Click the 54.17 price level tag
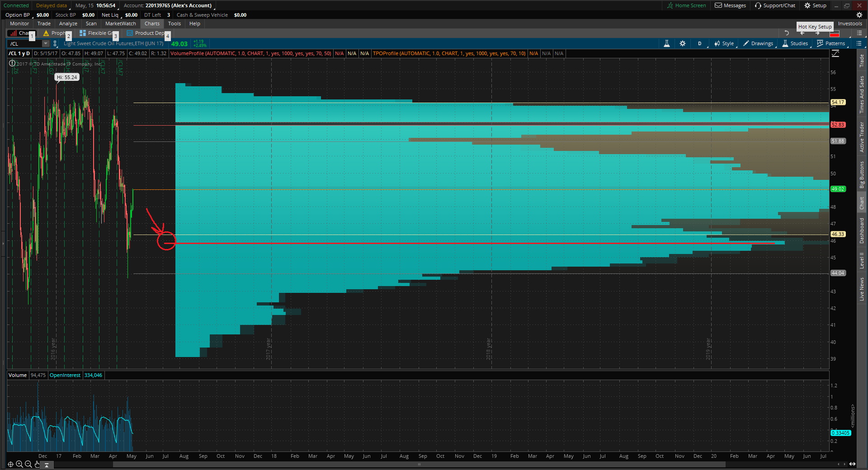Screen dimensions: 868x470 (x=838, y=102)
